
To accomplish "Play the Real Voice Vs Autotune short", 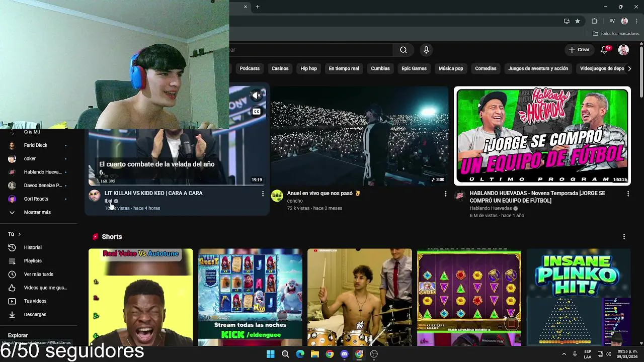I will [140, 297].
